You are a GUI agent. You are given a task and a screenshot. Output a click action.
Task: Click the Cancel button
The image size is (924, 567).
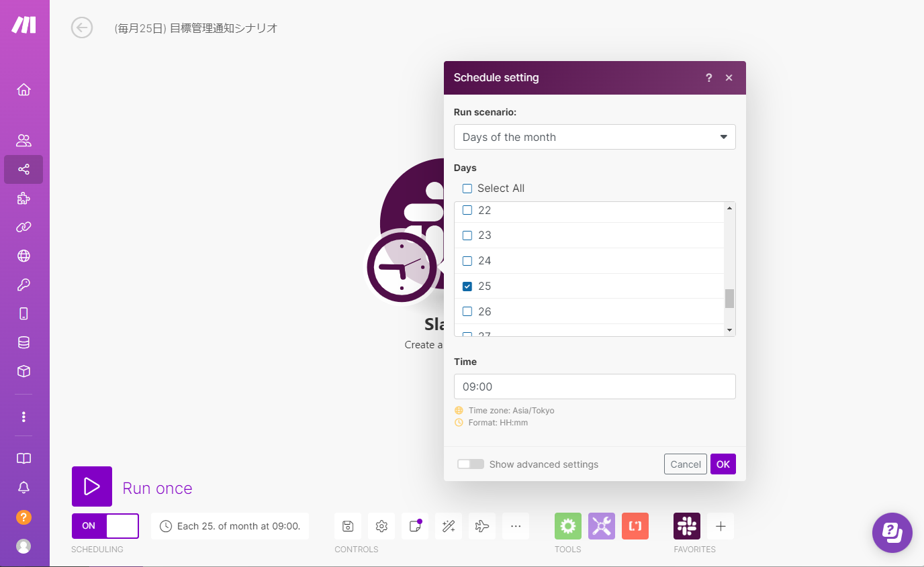pyautogui.click(x=686, y=464)
